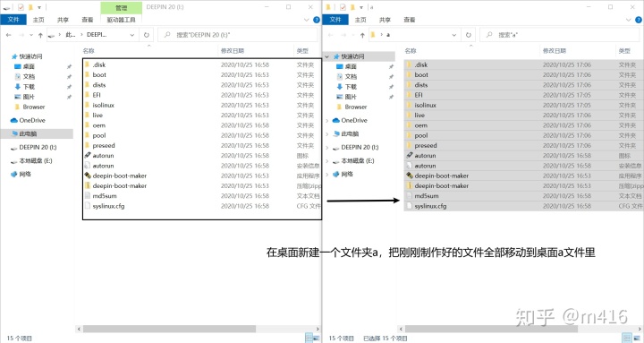Select 主页 tab in the a folder window
Screen dimensions: 644x343
(360, 20)
